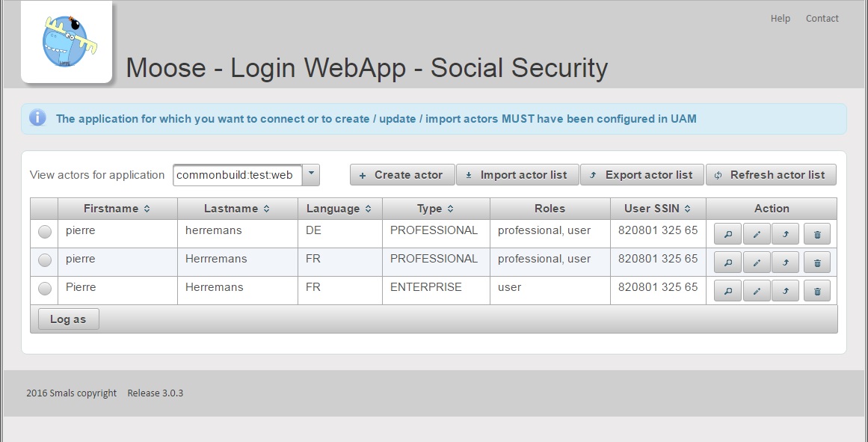
Task: Click the Moose logo image
Action: pyautogui.click(x=67, y=42)
